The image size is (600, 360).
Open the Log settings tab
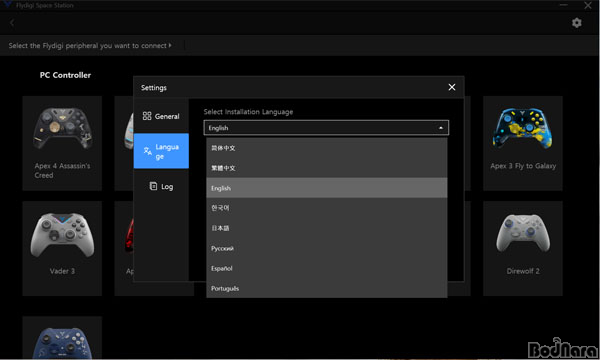(161, 186)
